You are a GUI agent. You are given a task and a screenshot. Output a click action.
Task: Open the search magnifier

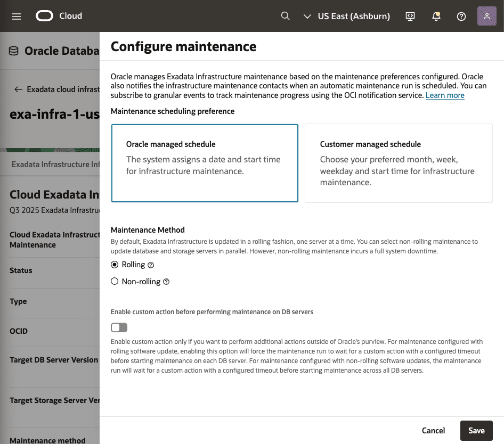point(285,16)
